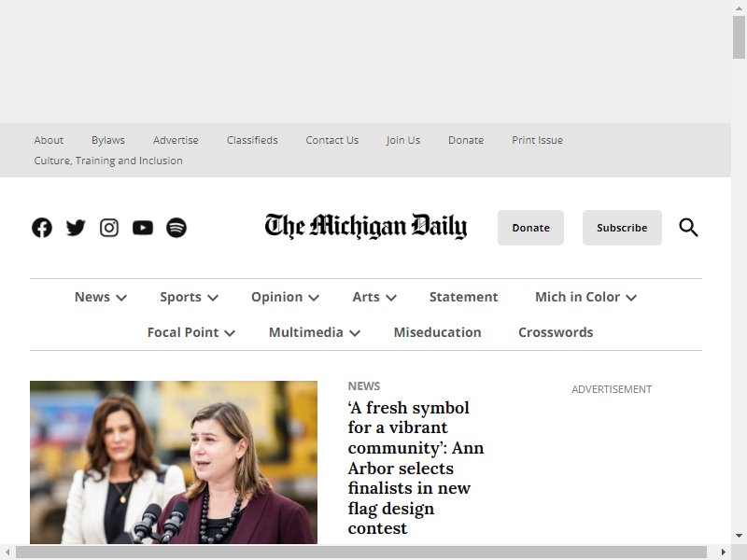This screenshot has width=747, height=560.
Task: Open the Contact Us link
Action: 332,140
